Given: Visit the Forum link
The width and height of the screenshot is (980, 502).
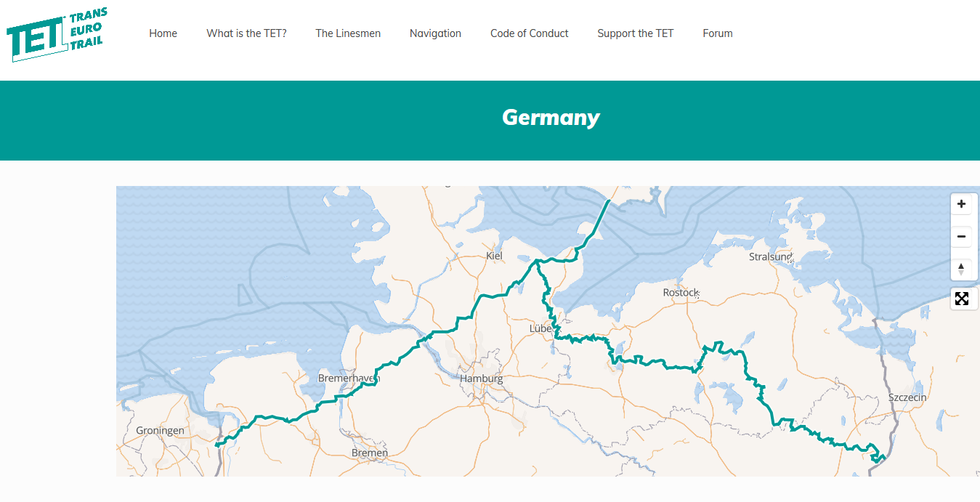Looking at the screenshot, I should tap(717, 33).
